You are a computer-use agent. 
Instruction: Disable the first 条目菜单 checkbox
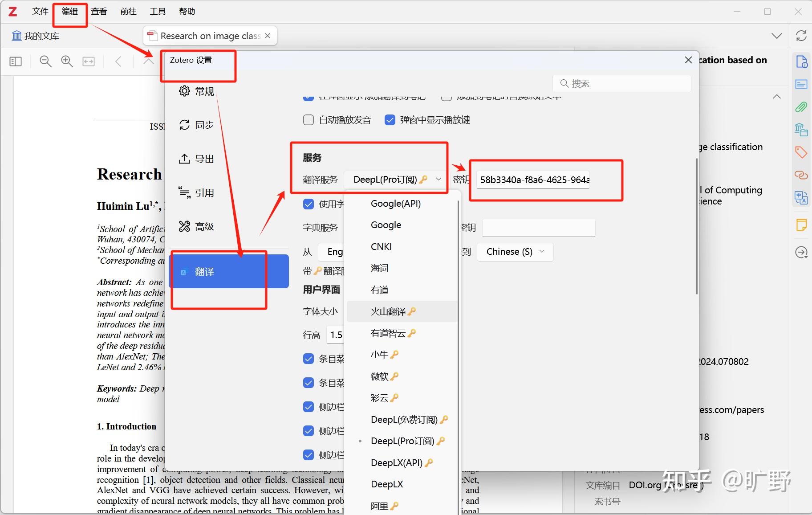[308, 358]
